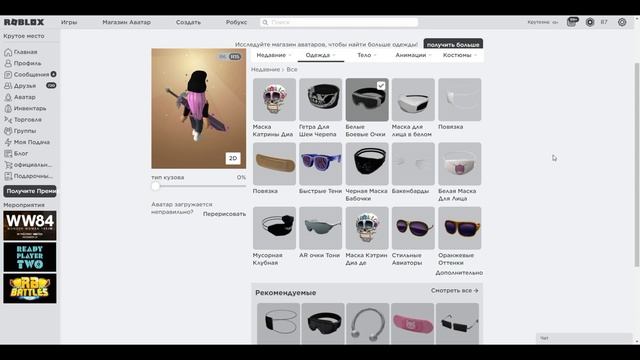The width and height of the screenshot is (640, 360).
Task: Open the Магазин Аватар menu item
Action: click(x=127, y=22)
